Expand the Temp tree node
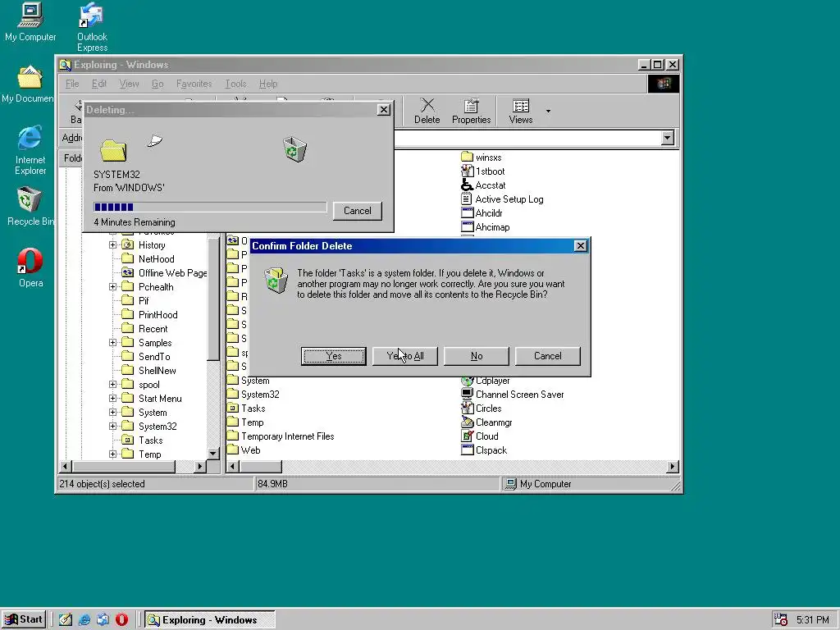Image resolution: width=840 pixels, height=630 pixels. coord(112,454)
